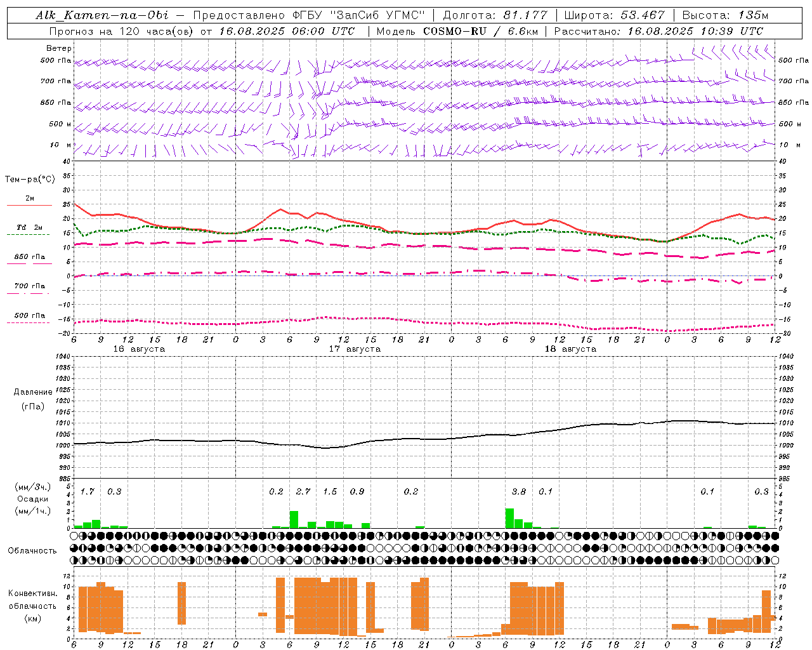Click the red 2м temperature legend line
The height and width of the screenshot is (650, 812).
click(x=29, y=205)
